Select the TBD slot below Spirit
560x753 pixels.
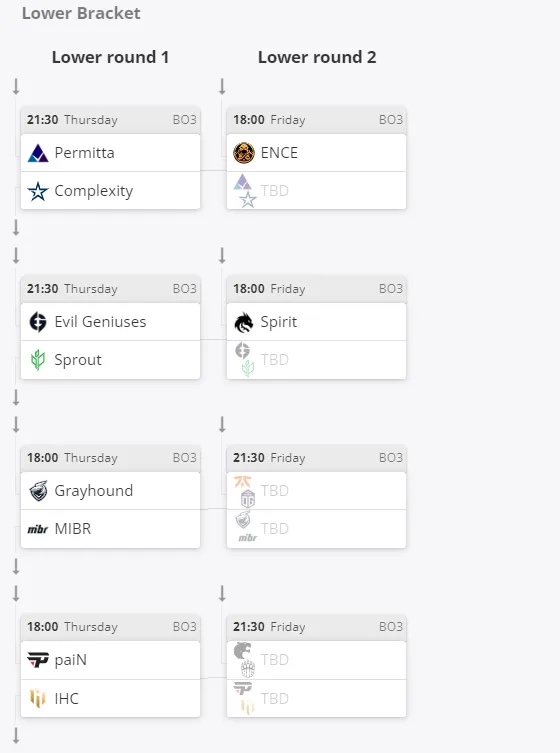point(317,360)
